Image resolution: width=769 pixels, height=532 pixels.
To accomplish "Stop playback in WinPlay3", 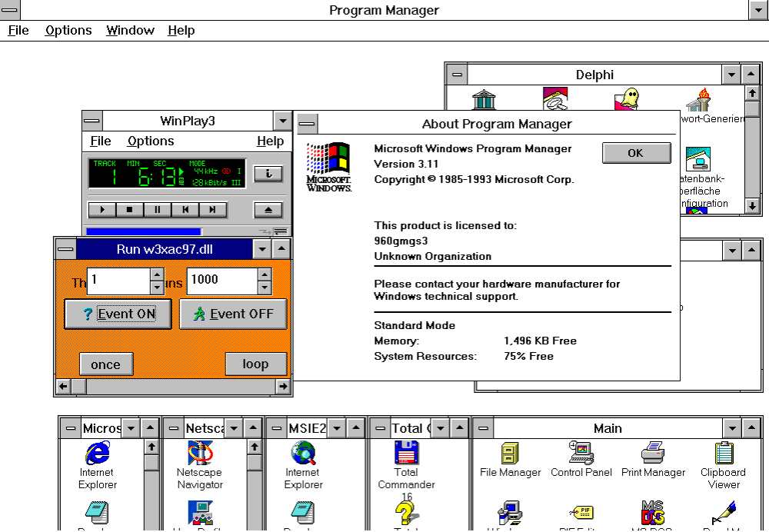I will (129, 210).
